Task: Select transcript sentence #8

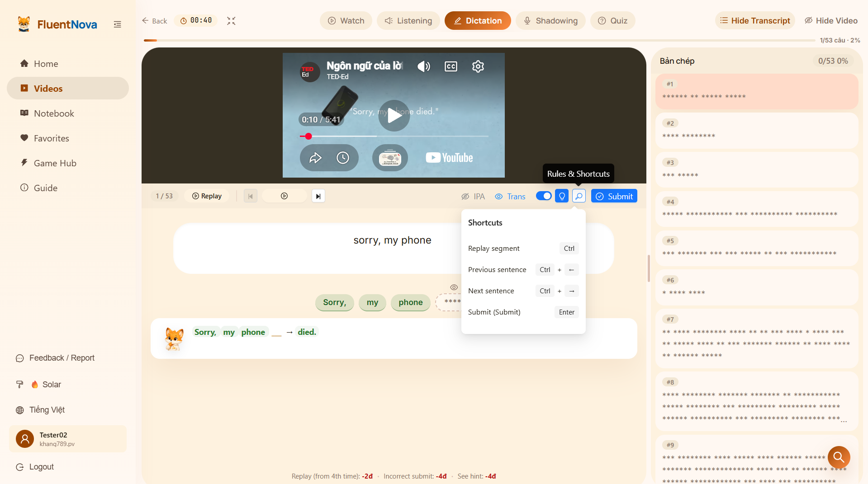Action: (x=757, y=401)
